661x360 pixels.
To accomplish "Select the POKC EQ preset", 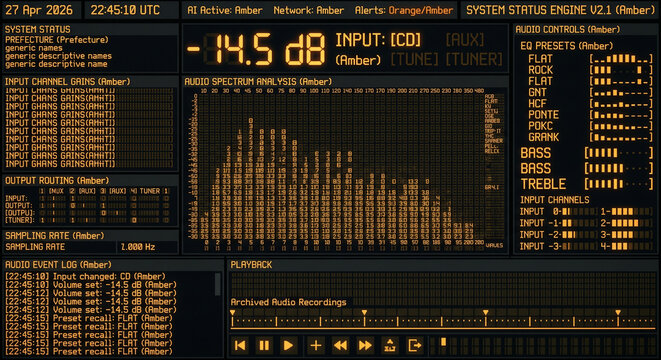I will pos(540,126).
